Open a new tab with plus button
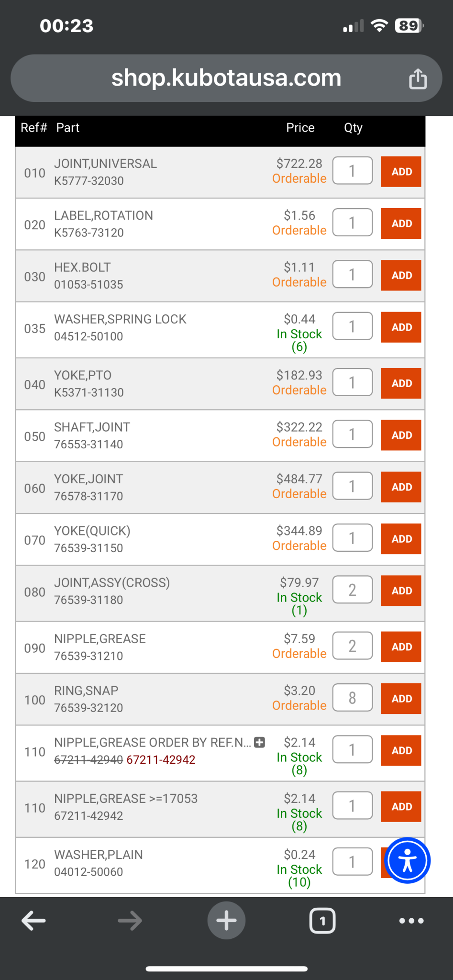453x980 pixels. point(226,920)
